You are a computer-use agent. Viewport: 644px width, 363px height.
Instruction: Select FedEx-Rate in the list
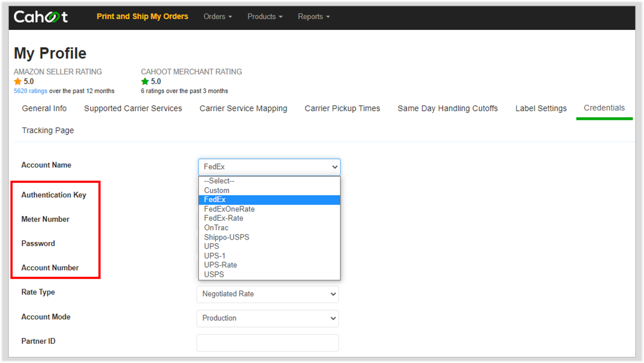point(269,218)
